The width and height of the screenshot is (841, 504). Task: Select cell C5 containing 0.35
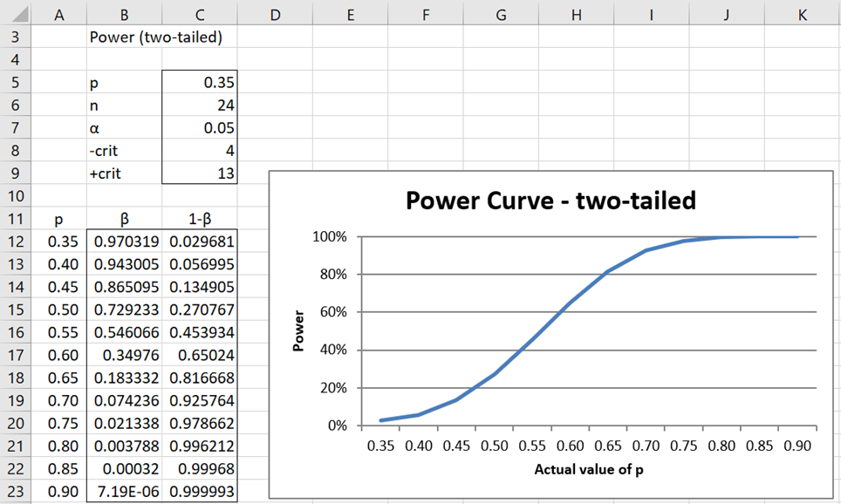point(200,82)
